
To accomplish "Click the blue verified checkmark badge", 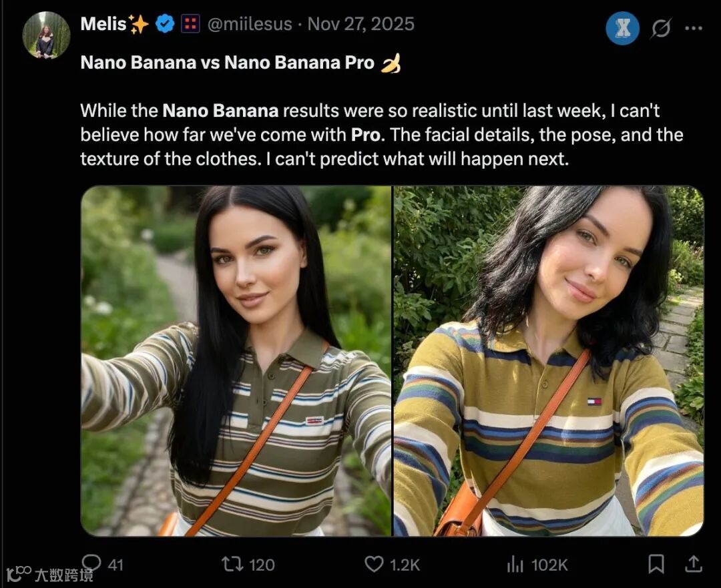I will coord(165,24).
